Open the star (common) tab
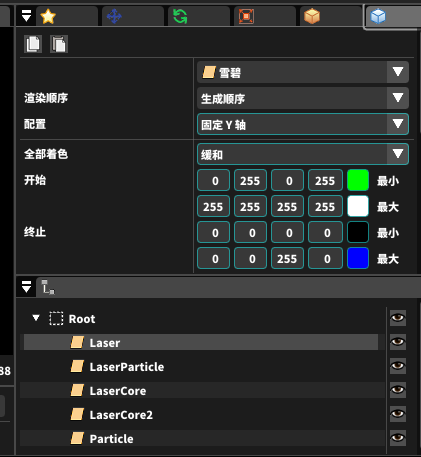421x457 pixels. coord(67,16)
